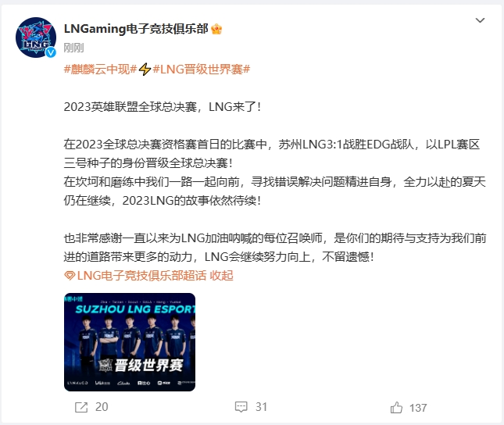The image size is (504, 425).
Task: Click the blue verified V badge
Action: pyautogui.click(x=51, y=52)
